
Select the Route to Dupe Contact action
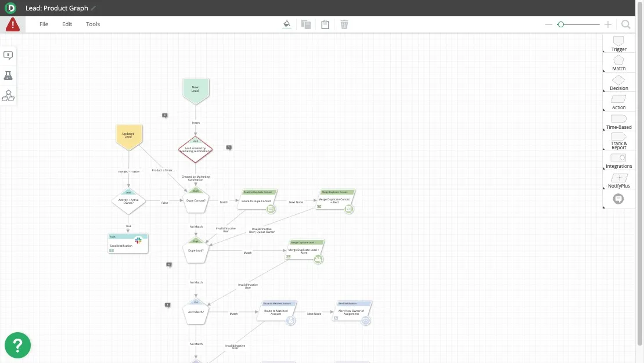(x=257, y=201)
